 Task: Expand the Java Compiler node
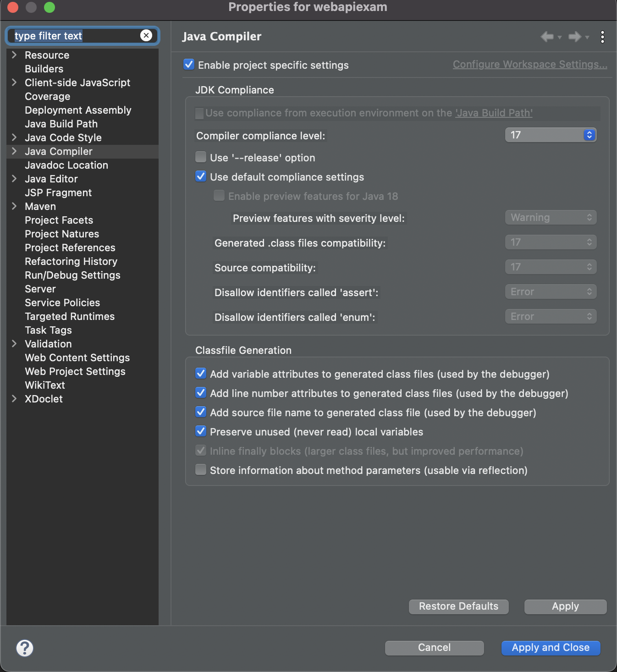click(x=14, y=151)
